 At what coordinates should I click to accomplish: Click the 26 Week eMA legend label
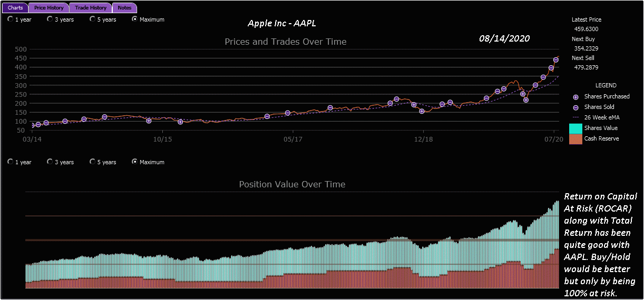pyautogui.click(x=602, y=118)
